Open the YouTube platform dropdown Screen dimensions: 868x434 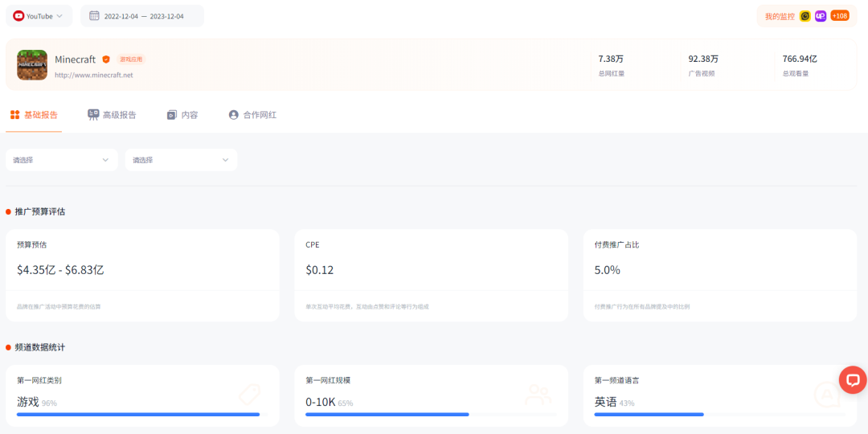pos(39,16)
